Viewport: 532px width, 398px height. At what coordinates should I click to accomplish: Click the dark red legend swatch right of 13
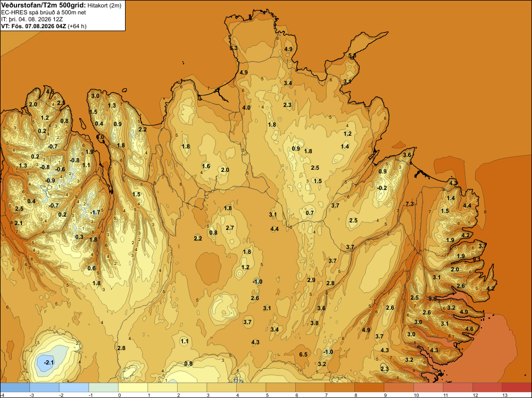517,387
